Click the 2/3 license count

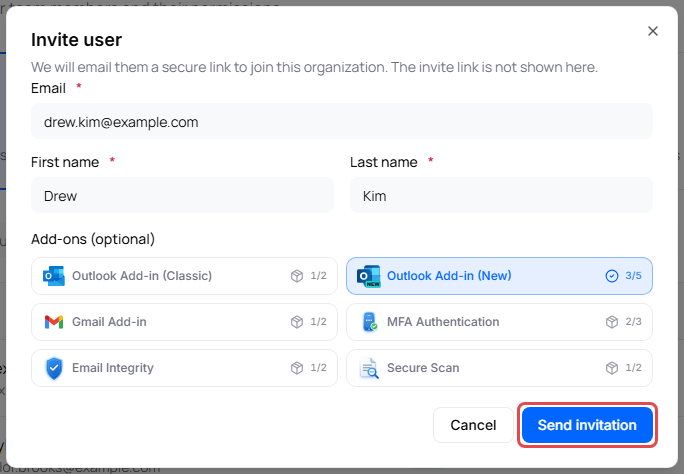pos(633,322)
